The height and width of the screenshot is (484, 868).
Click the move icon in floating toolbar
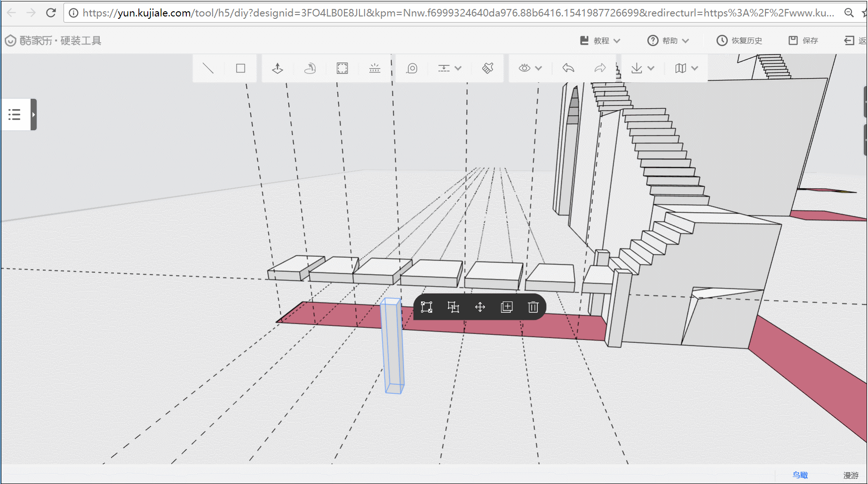[x=480, y=307]
